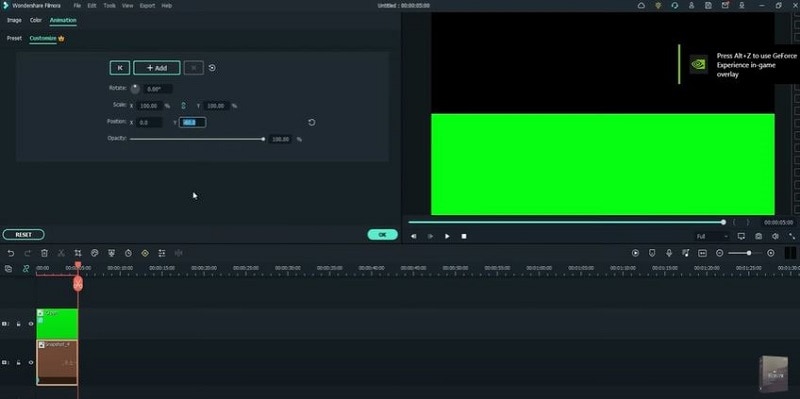The image size is (800, 399).
Task: Open the color palette tool
Action: (x=94, y=253)
